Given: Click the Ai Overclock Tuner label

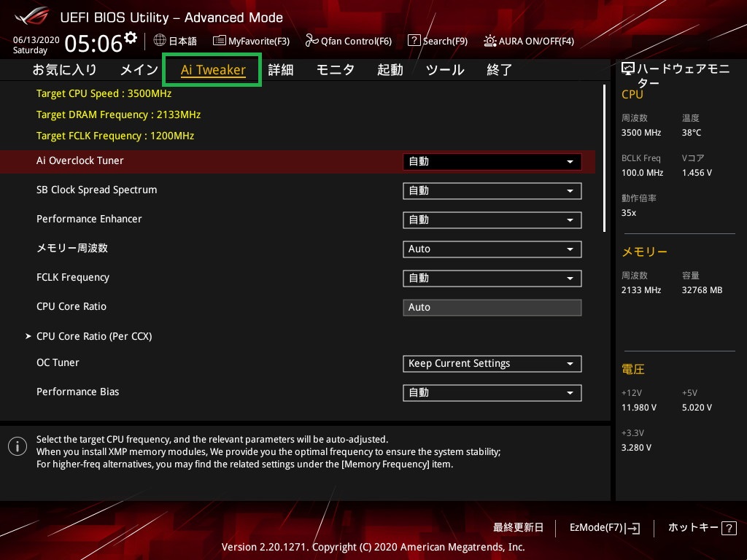Looking at the screenshot, I should (x=80, y=161).
